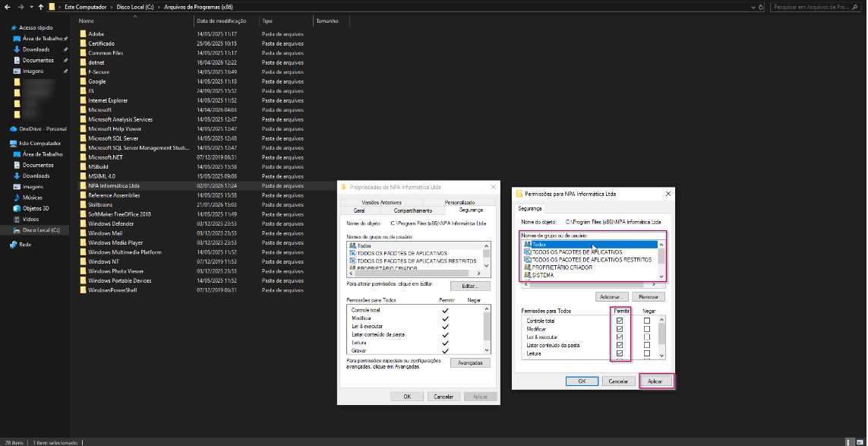The height and width of the screenshot is (446, 868).
Task: Open Imagens under Acesso rápido
Action: click(x=33, y=71)
